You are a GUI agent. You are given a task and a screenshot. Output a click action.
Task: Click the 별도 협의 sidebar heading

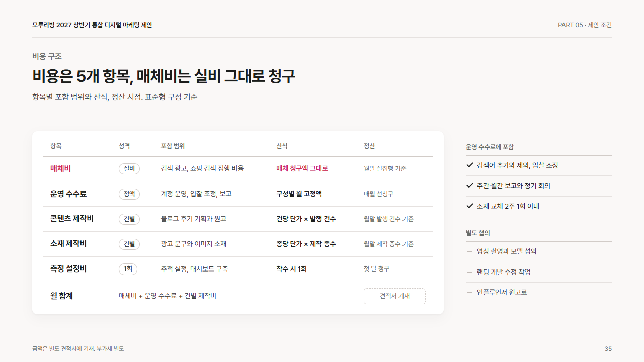(x=478, y=233)
